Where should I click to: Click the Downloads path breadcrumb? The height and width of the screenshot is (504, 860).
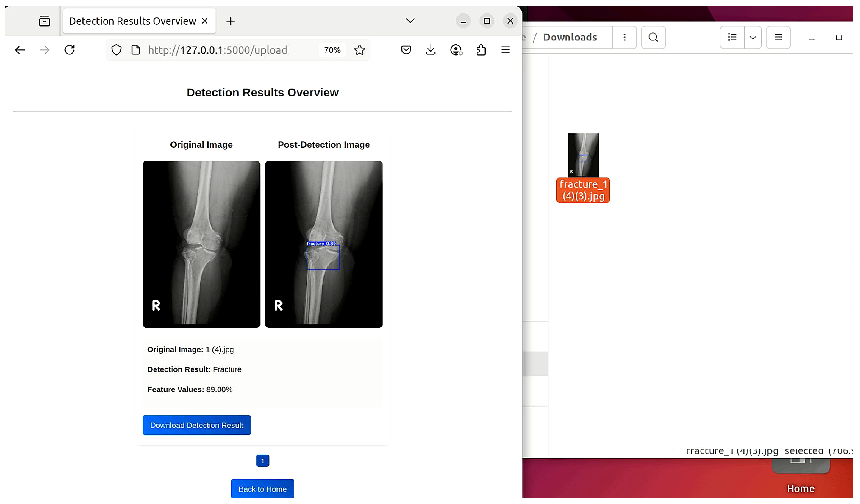tap(570, 37)
